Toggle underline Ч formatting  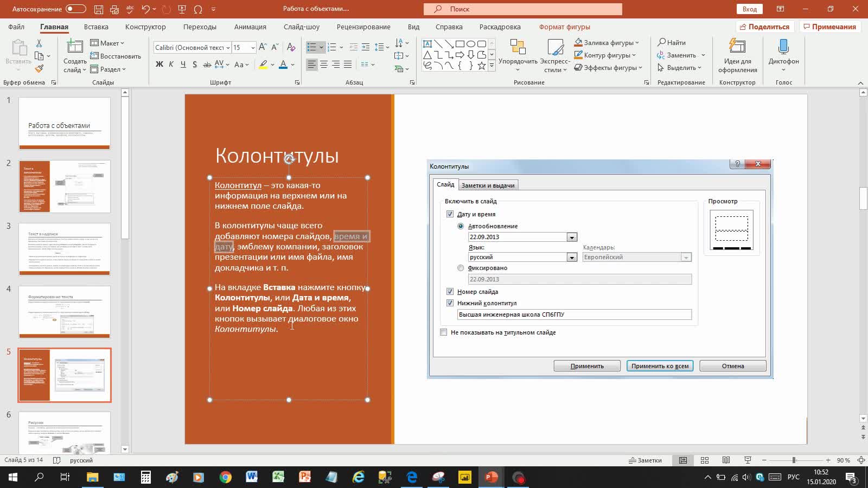183,65
